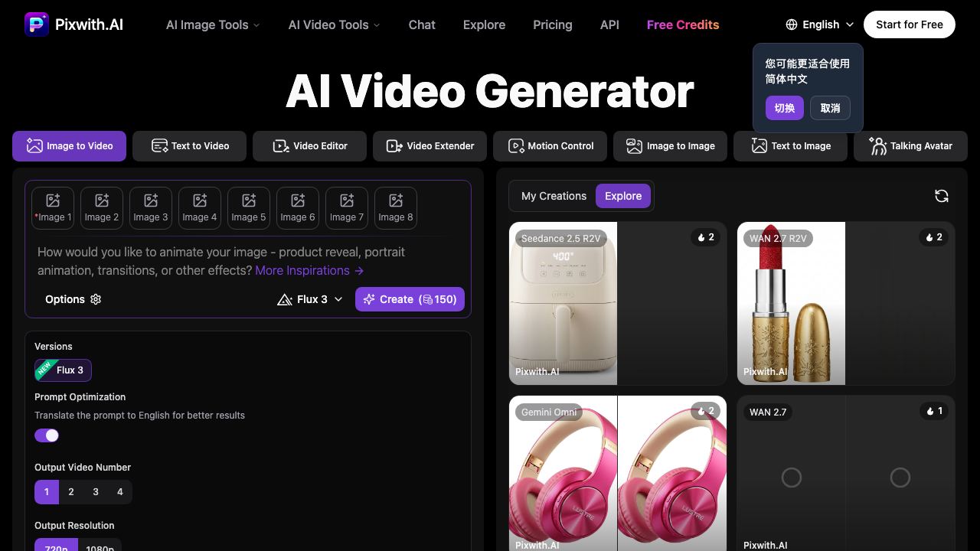Upload to the Image 7 slot
980x551 pixels.
pos(347,208)
